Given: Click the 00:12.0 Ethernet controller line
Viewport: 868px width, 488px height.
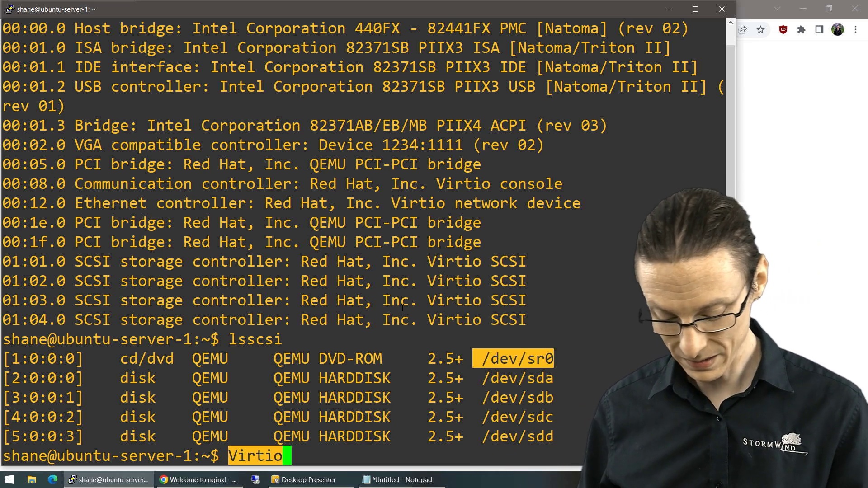Looking at the screenshot, I should pos(292,203).
